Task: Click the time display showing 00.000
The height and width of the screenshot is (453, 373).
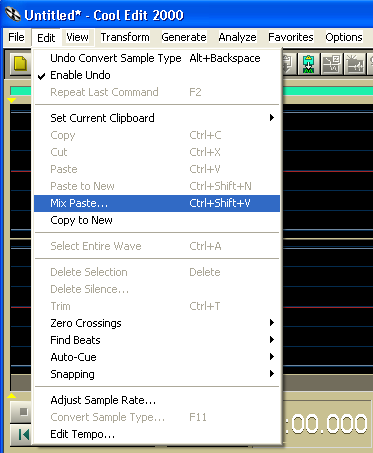Action: tap(327, 424)
